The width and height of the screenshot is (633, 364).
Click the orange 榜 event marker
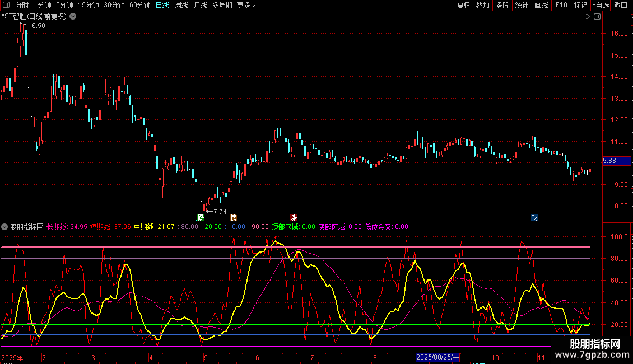click(233, 217)
